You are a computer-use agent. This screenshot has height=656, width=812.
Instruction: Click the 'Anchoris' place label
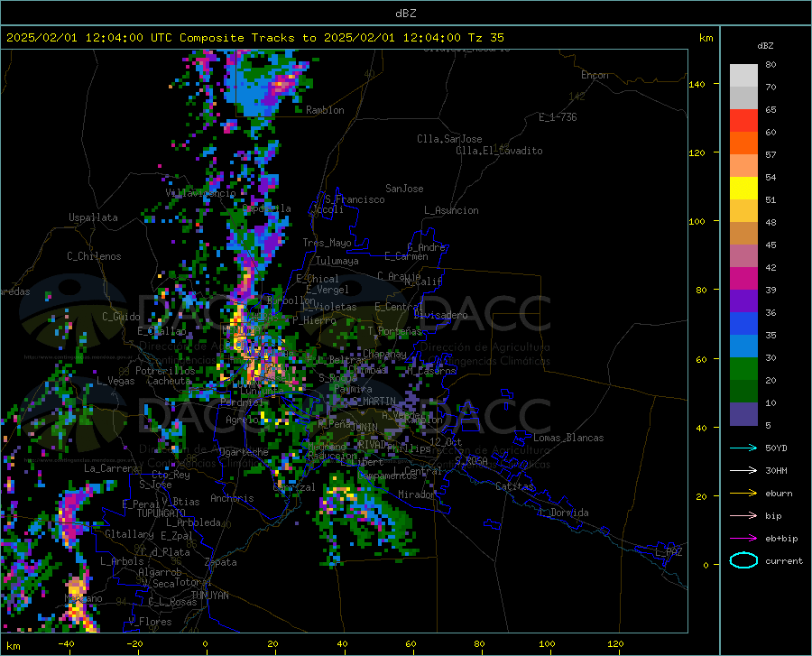[x=232, y=498]
